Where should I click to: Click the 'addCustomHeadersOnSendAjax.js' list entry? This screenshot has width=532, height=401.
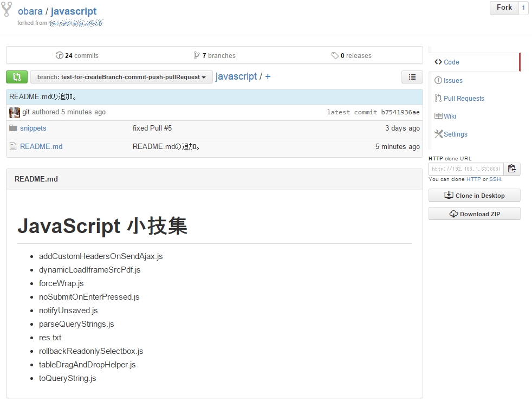(x=101, y=256)
